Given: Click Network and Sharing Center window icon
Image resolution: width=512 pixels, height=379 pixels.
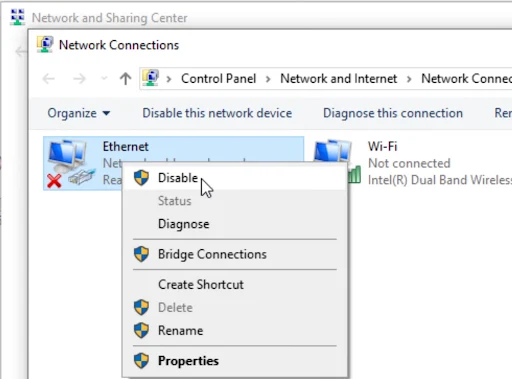Looking at the screenshot, I should click(x=17, y=17).
